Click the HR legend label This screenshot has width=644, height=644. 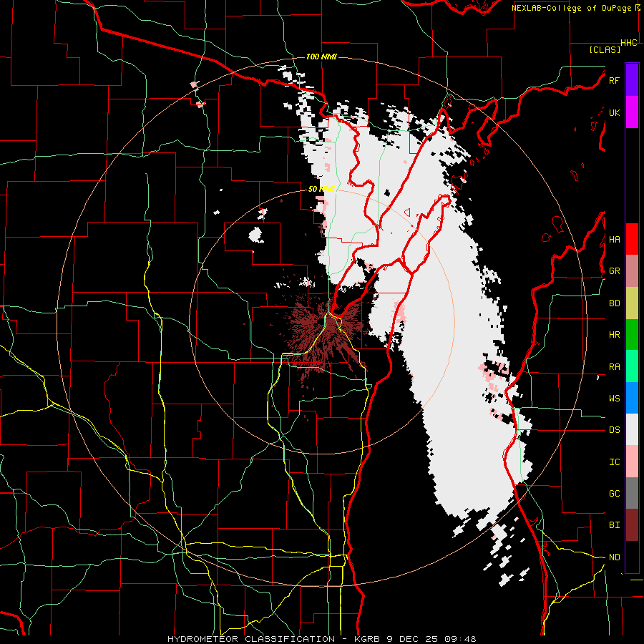point(614,335)
